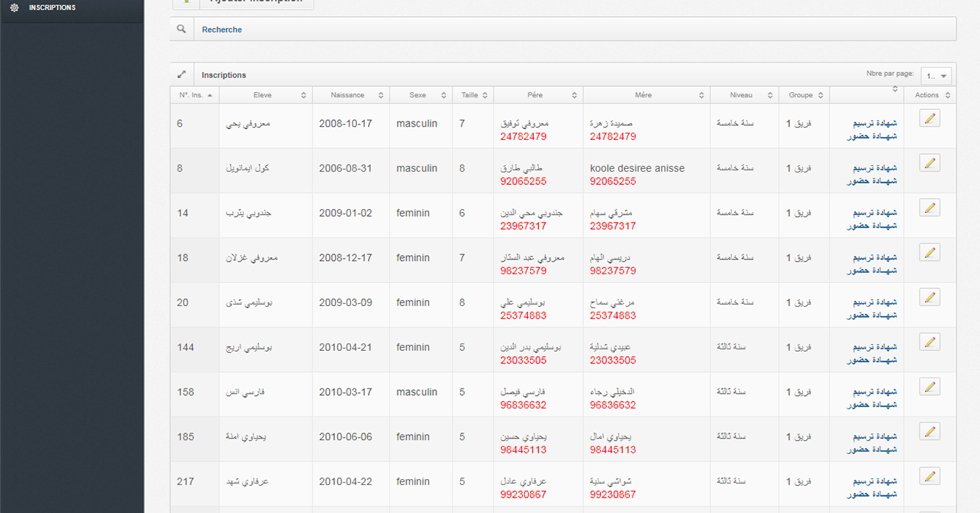
Task: Open شهادة ترسيم link for inscription 18
Action: point(875,258)
